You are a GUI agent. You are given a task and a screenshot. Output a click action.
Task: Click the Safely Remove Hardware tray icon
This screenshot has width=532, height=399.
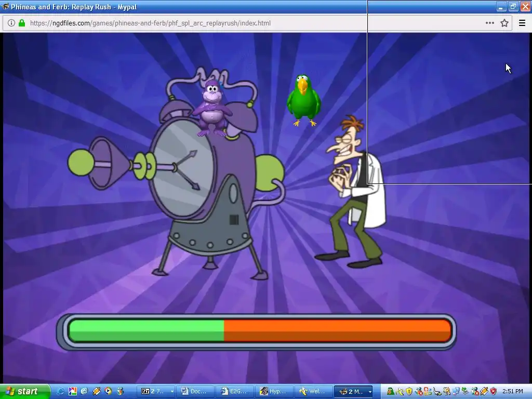(465, 391)
